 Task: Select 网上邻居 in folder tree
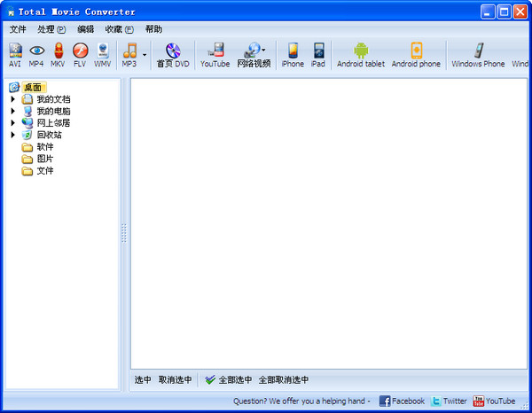pyautogui.click(x=53, y=123)
